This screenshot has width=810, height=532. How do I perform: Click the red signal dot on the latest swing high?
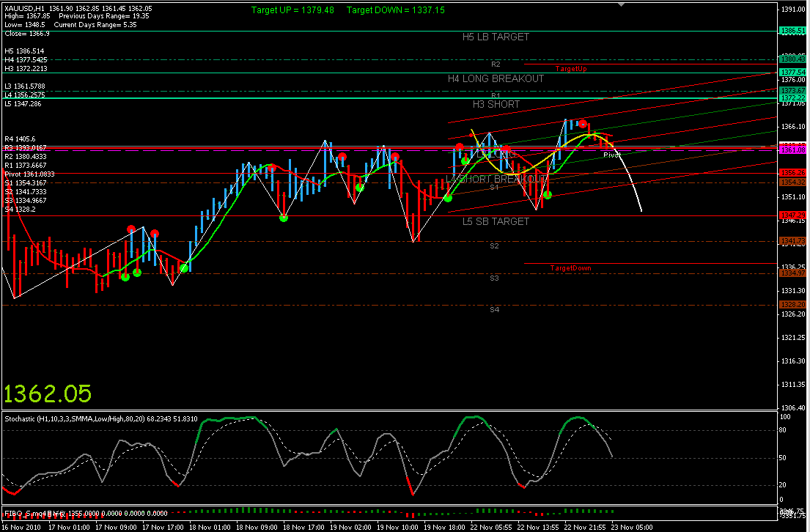pos(583,124)
